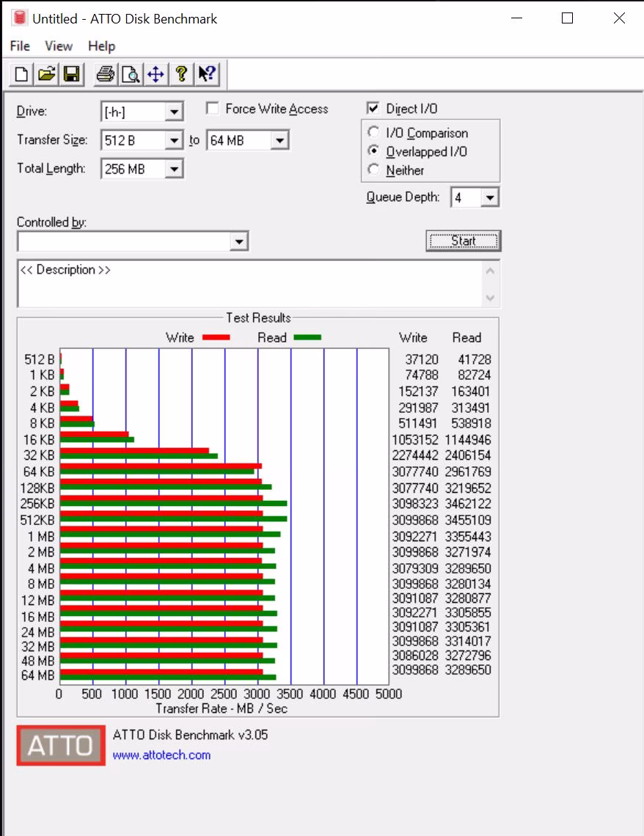Enable Force Write Access checkbox

tap(213, 109)
